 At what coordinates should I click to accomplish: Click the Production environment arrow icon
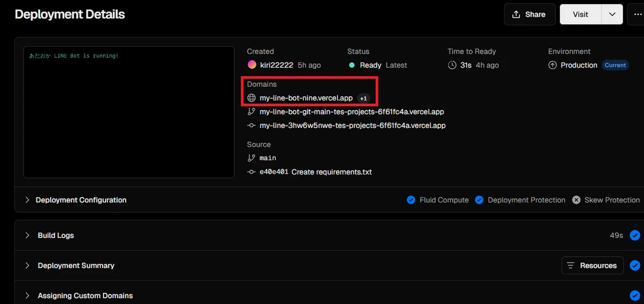coord(553,65)
